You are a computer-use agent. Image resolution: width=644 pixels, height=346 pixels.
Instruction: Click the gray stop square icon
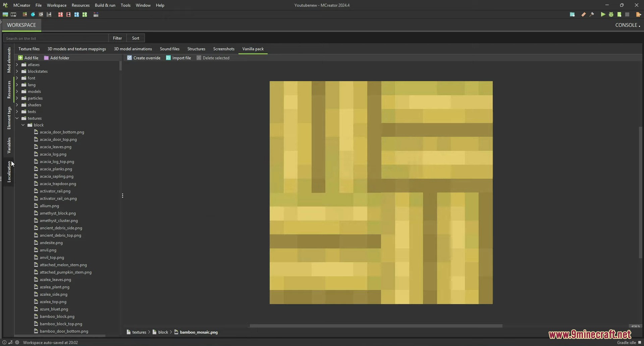pos(627,14)
